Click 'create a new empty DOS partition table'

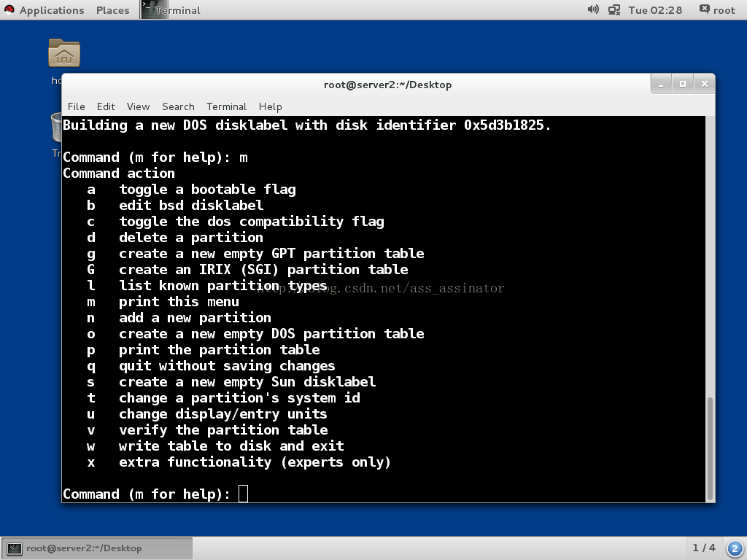[x=271, y=334]
